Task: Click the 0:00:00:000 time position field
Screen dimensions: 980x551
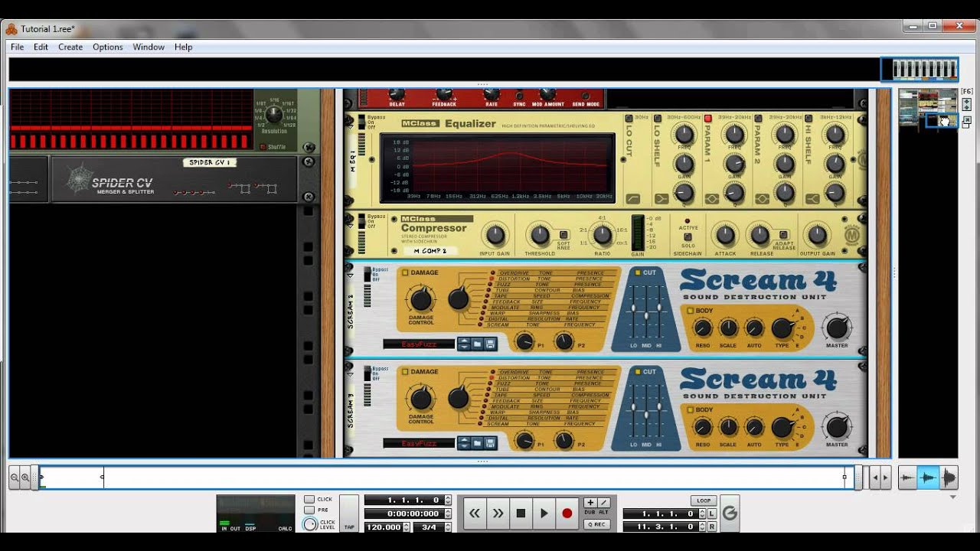Action: (x=403, y=514)
